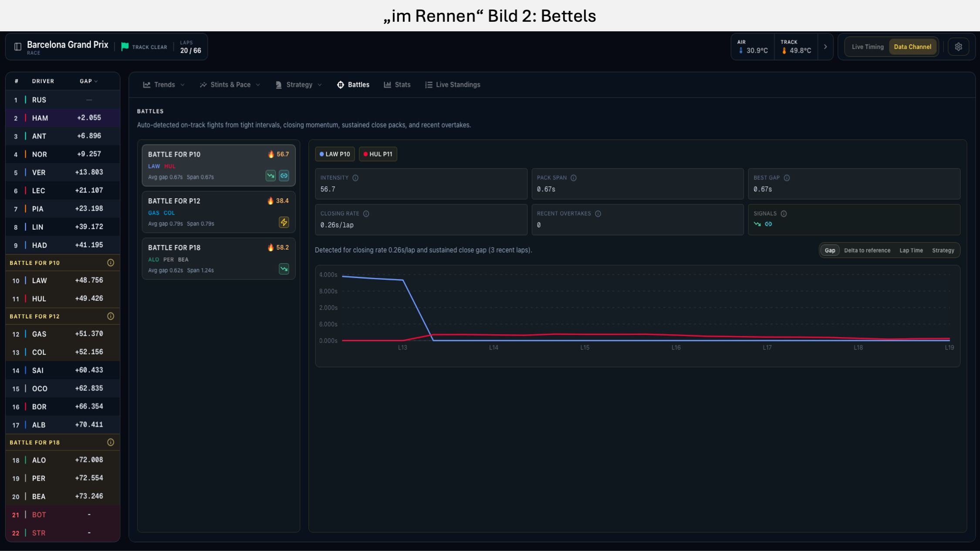Click link signal icon on P10 battle card
This screenshot has width=980, height=551.
(x=284, y=176)
